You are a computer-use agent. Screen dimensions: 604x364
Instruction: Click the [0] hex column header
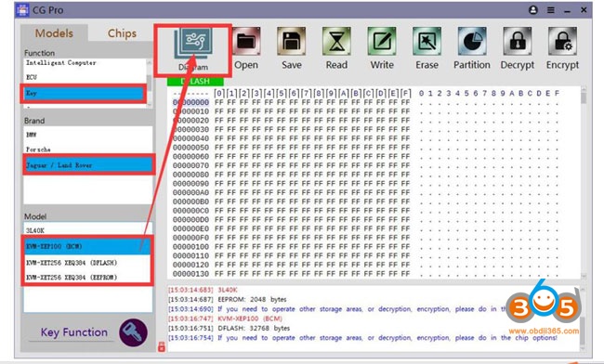point(219,93)
